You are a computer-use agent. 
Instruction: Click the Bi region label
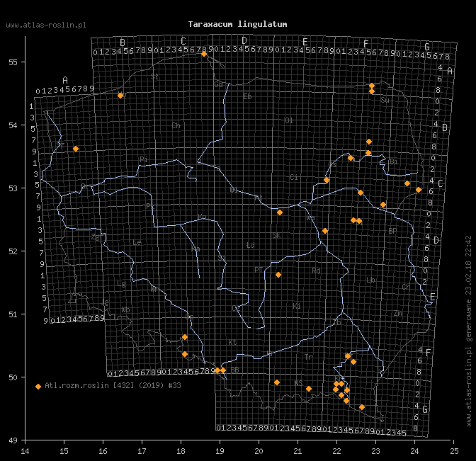pyautogui.click(x=394, y=161)
